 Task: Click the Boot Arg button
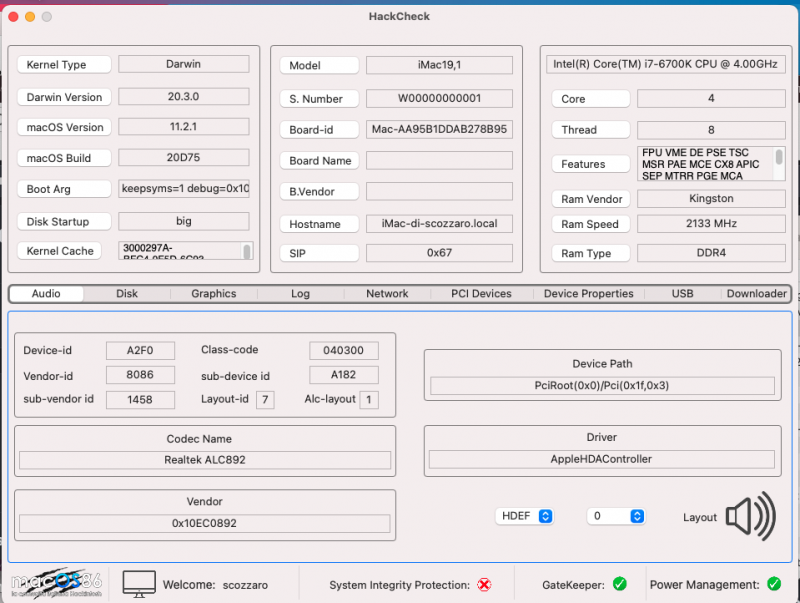(63, 189)
